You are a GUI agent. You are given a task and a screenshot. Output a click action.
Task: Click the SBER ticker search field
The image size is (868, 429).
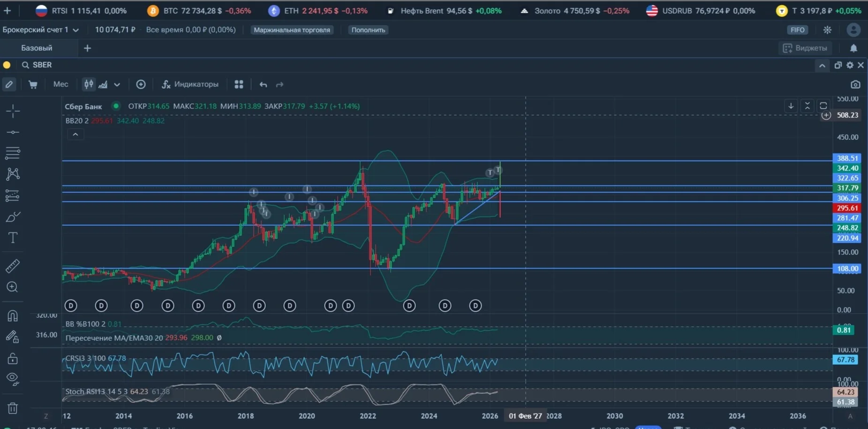click(42, 65)
